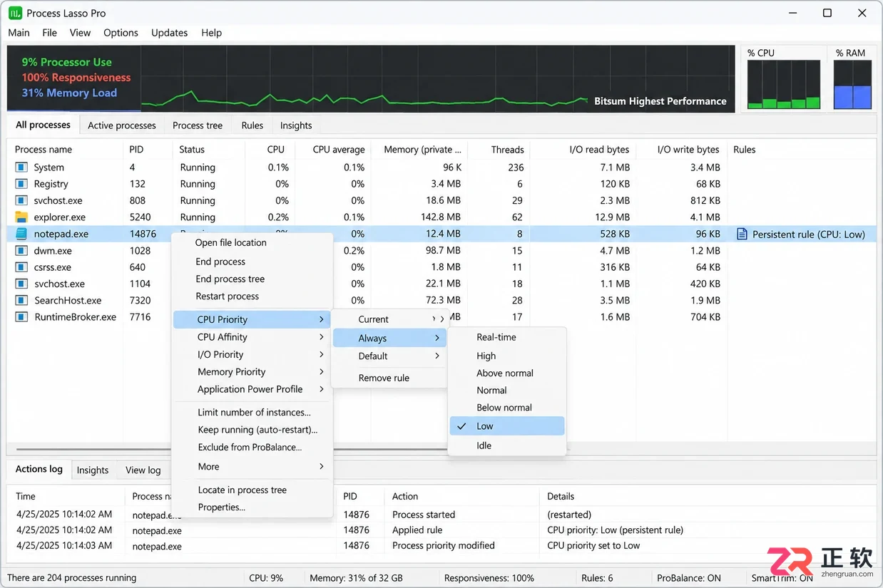Screen dimensions: 883x588
Task: Click Exclude from ProBalance entry
Action: click(x=250, y=447)
